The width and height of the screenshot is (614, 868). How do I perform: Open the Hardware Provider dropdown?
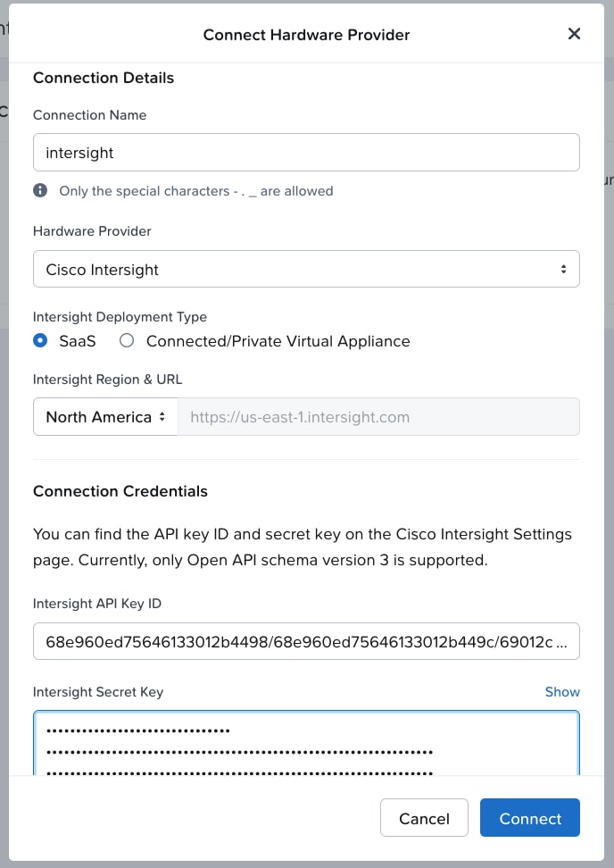306,268
